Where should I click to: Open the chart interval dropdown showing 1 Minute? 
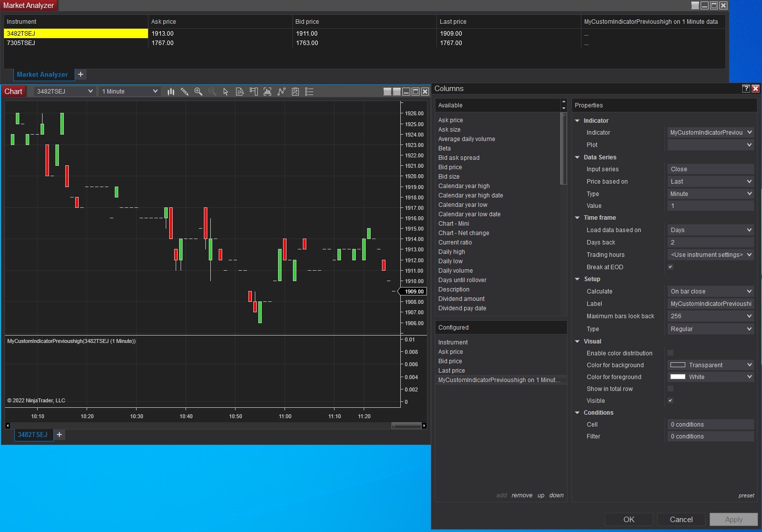[130, 92]
